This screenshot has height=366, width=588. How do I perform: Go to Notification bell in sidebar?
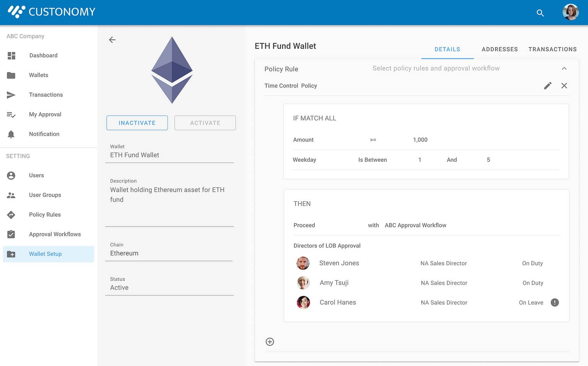(x=44, y=134)
